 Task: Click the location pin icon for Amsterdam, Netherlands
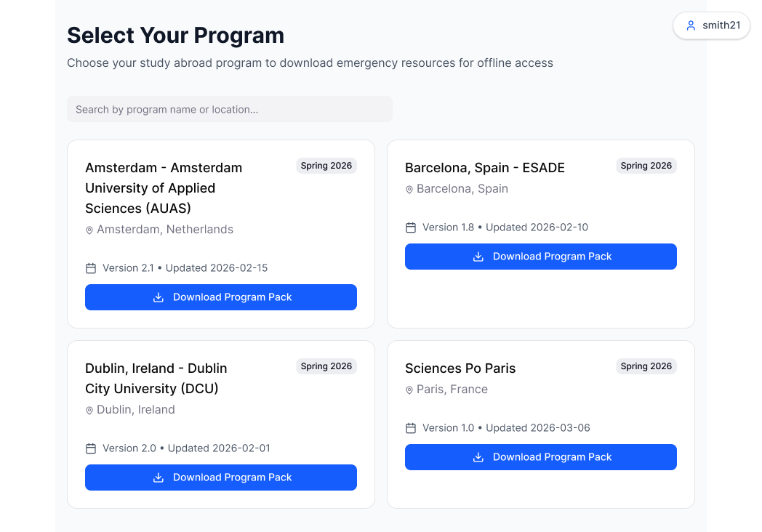coord(89,230)
